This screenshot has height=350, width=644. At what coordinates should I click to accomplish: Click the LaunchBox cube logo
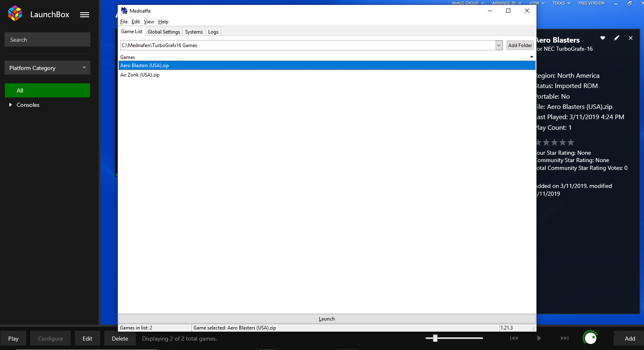(x=15, y=14)
